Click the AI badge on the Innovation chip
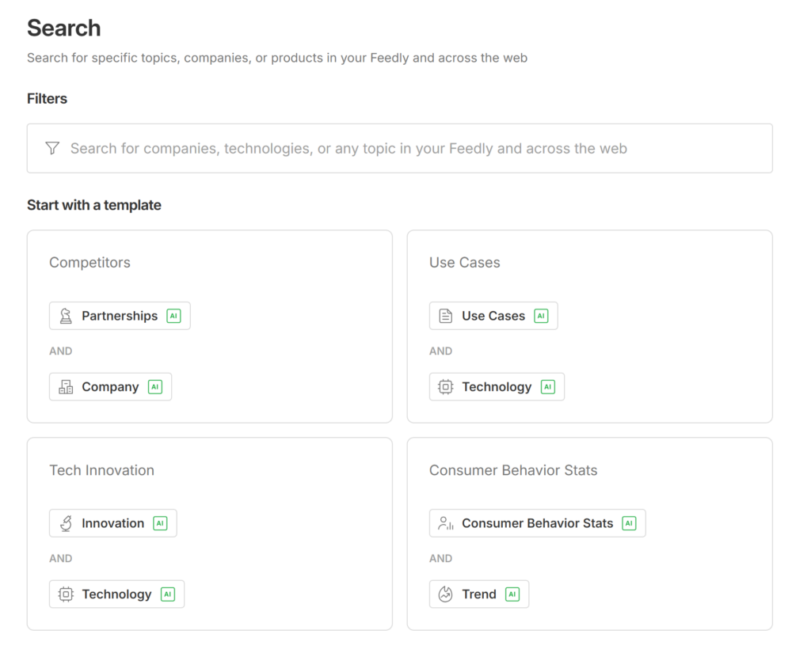This screenshot has height=672, width=811. pos(160,523)
